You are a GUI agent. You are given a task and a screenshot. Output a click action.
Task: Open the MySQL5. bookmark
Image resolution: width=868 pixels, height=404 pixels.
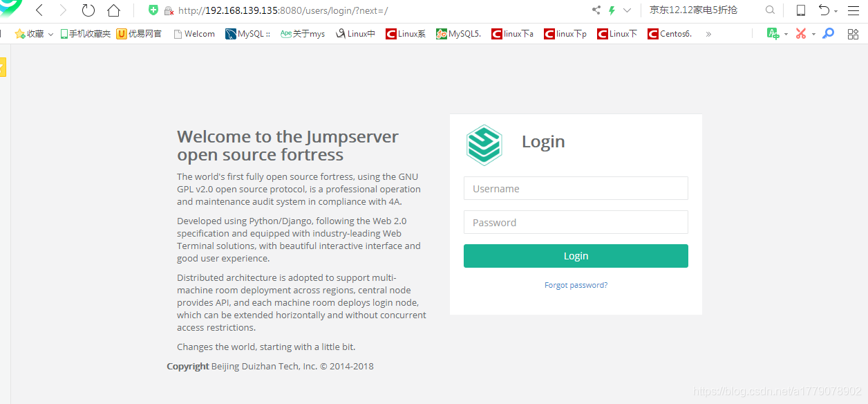458,34
